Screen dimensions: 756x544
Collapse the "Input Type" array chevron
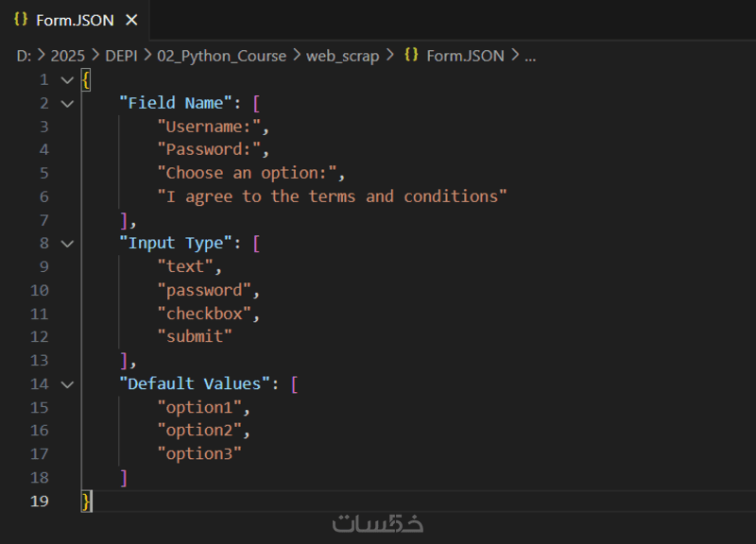point(66,244)
